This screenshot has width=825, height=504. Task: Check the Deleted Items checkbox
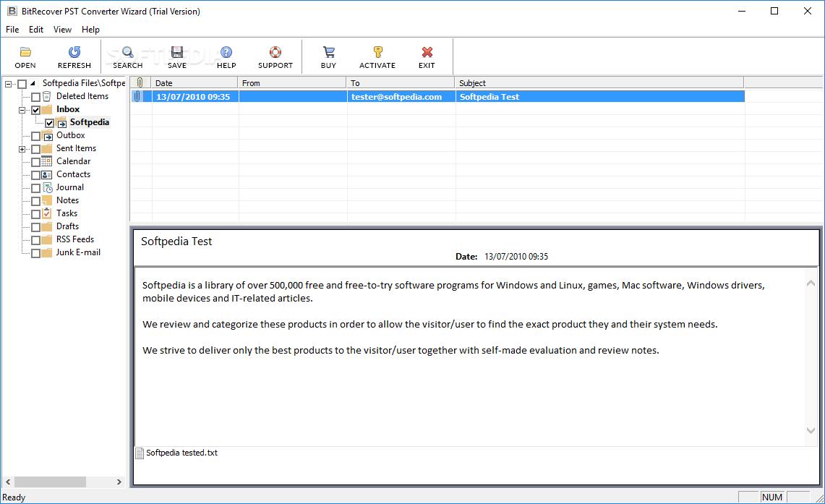[x=35, y=97]
